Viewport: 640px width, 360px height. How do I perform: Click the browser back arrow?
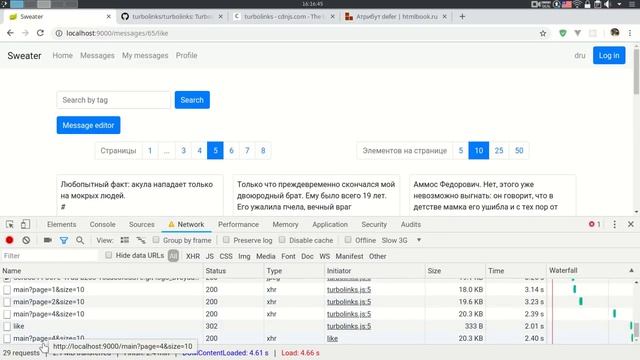click(x=10, y=33)
